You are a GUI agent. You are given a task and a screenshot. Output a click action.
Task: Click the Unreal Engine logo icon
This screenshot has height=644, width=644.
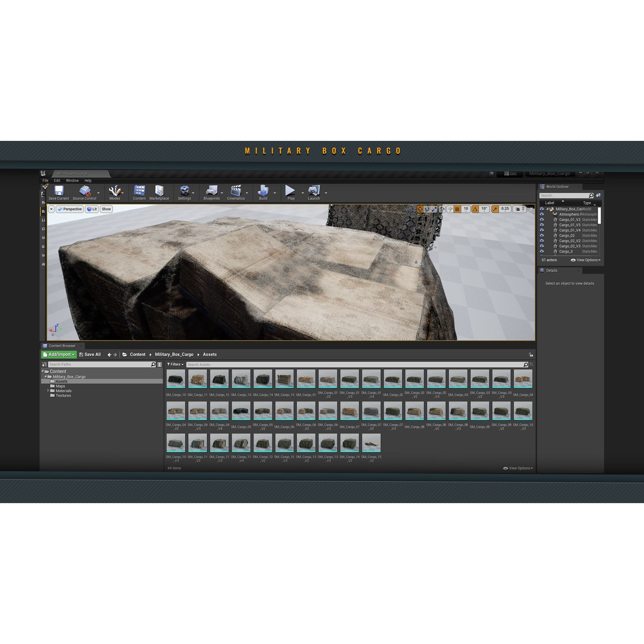point(43,173)
